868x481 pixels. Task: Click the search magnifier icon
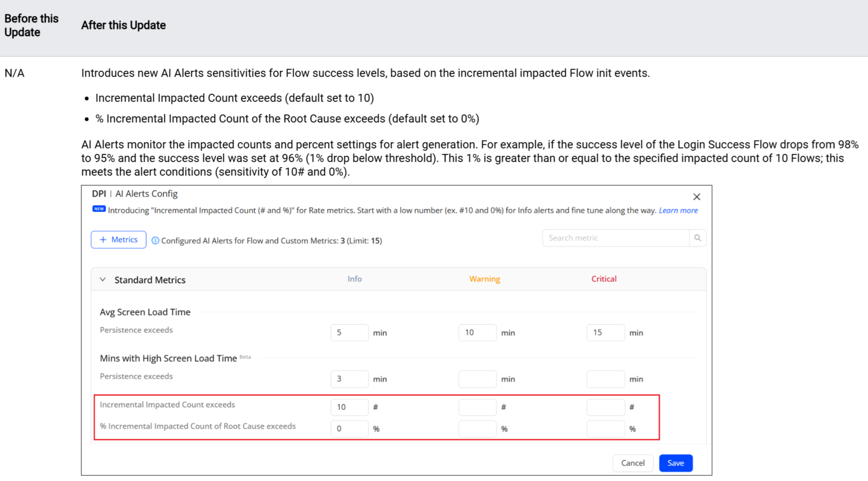[x=697, y=238]
